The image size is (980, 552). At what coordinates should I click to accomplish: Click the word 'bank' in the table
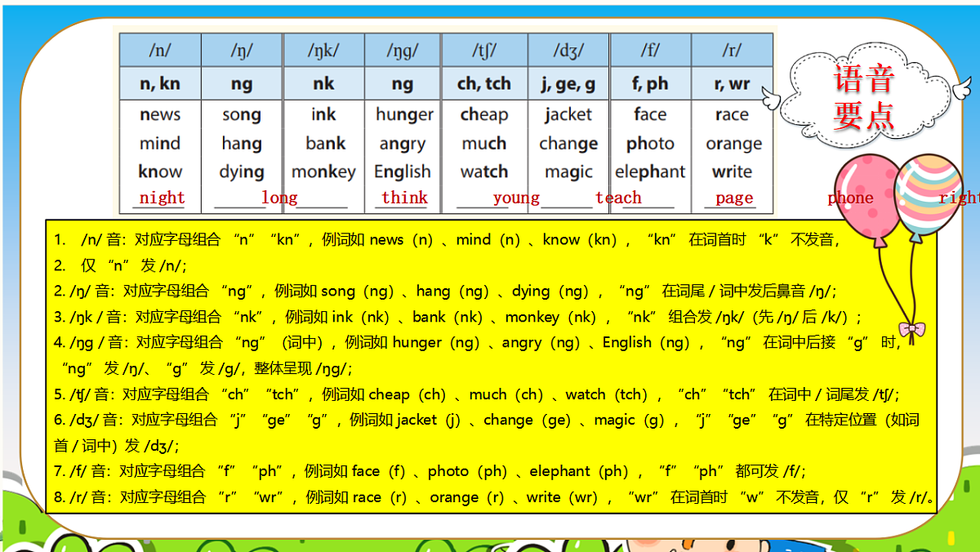pos(326,144)
